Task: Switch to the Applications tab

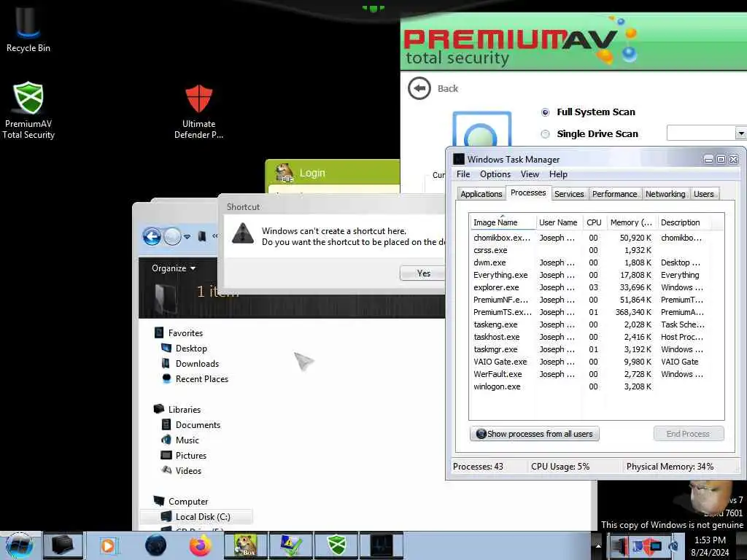Action: coord(481,194)
